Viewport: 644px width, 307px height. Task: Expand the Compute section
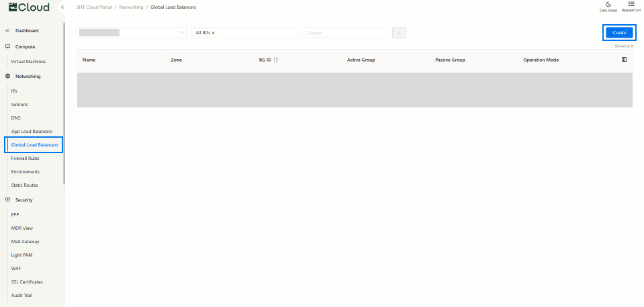tap(25, 46)
